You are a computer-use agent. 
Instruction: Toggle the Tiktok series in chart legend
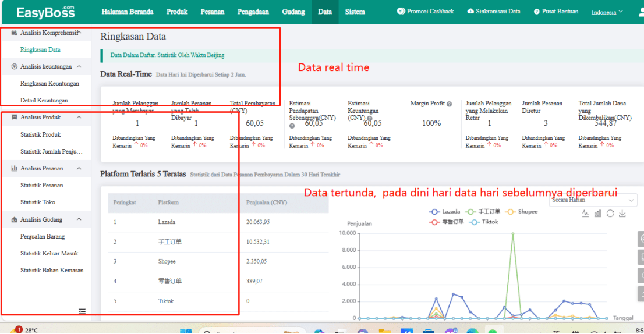[x=483, y=222]
